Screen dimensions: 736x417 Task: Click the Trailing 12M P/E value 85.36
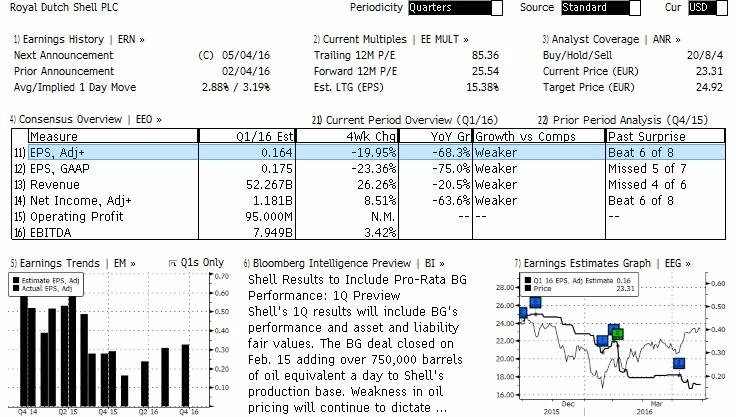point(485,55)
